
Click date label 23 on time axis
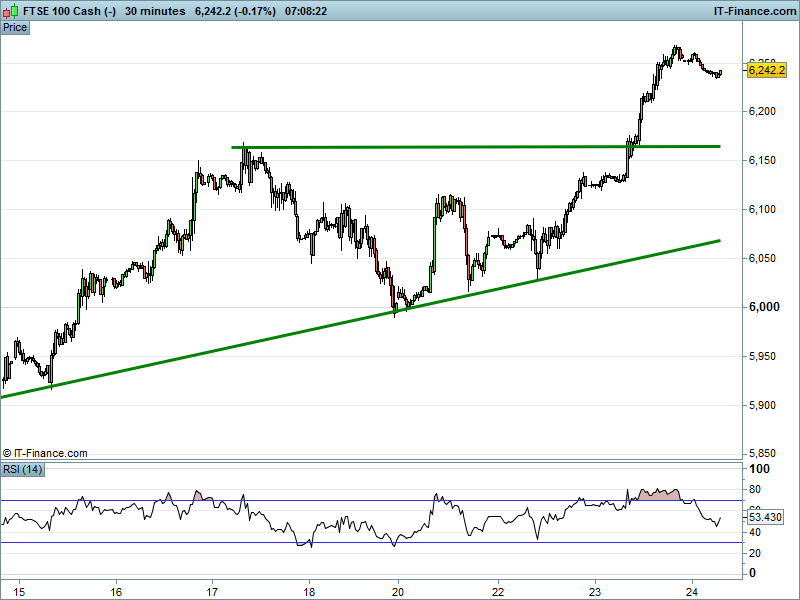coord(595,590)
